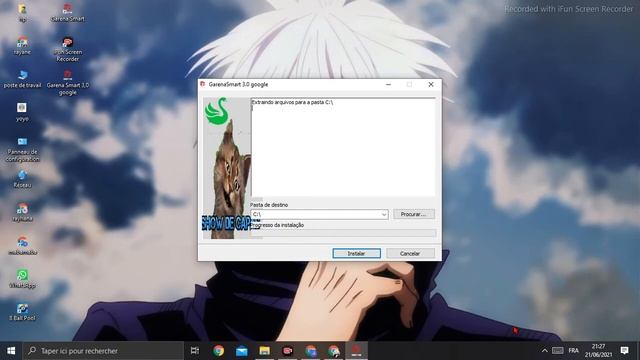
Task: Click the 'Extraindo arquivos para a pasta C:\' text
Action: click(292, 102)
